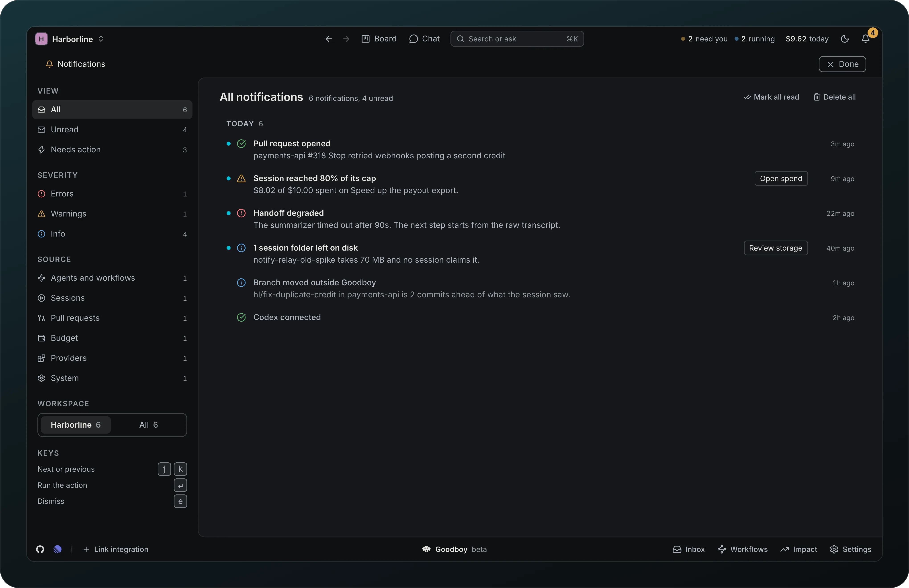Viewport: 909px width, 588px height.
Task: Open the GitHub integration icon
Action: click(x=40, y=549)
